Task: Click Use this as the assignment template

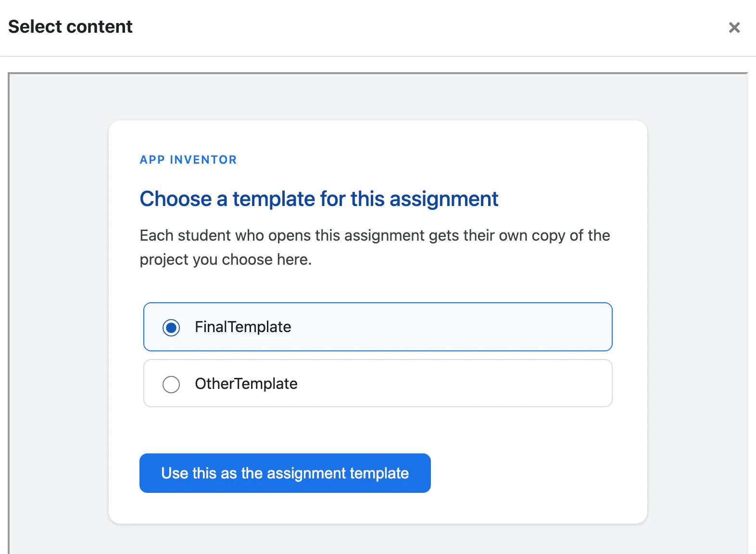Action: pos(285,473)
